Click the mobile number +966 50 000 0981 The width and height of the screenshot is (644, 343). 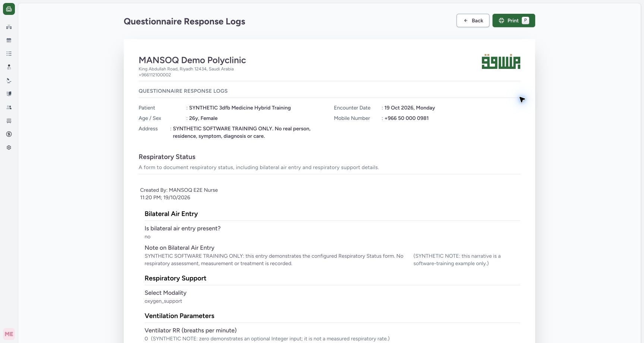pyautogui.click(x=406, y=118)
